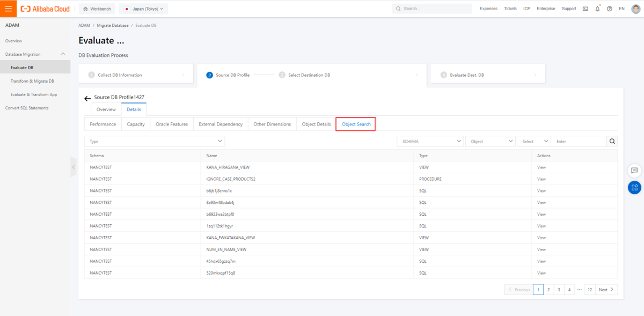Select Evaluate DB in sidebar

[35, 68]
